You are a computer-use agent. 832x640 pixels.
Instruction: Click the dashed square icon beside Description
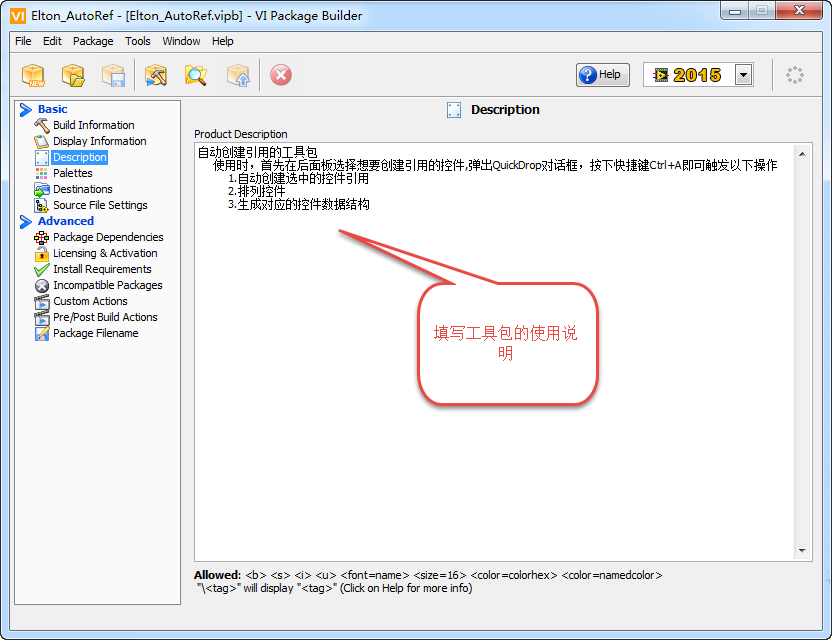click(41, 157)
